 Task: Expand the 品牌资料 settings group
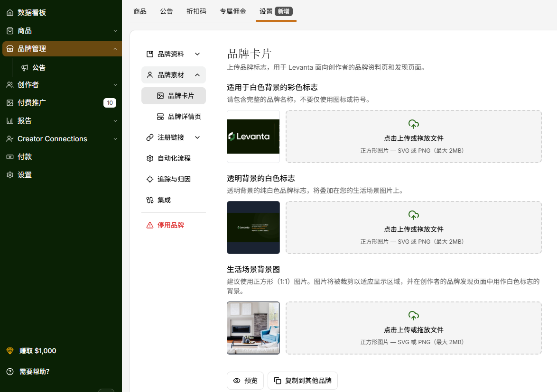(x=174, y=54)
